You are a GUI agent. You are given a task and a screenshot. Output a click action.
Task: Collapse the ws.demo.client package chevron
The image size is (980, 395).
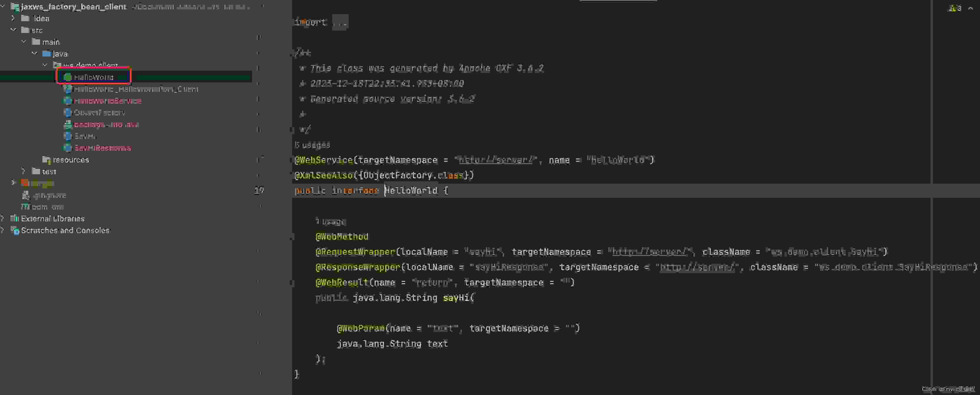coord(45,65)
